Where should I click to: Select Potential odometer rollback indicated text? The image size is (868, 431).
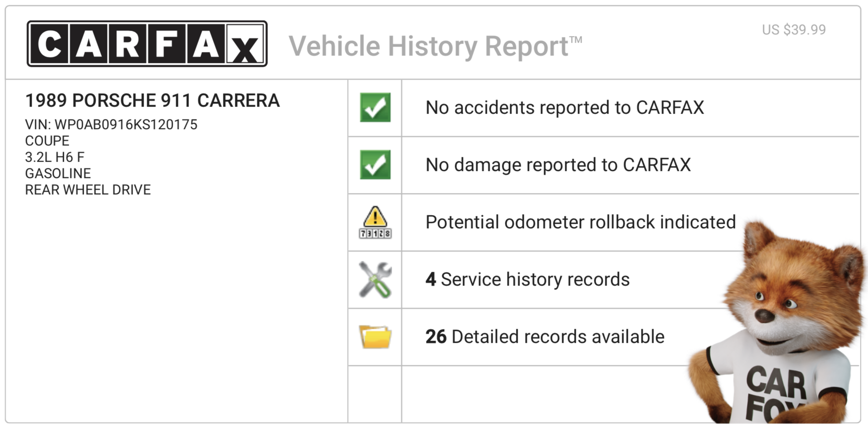(581, 222)
